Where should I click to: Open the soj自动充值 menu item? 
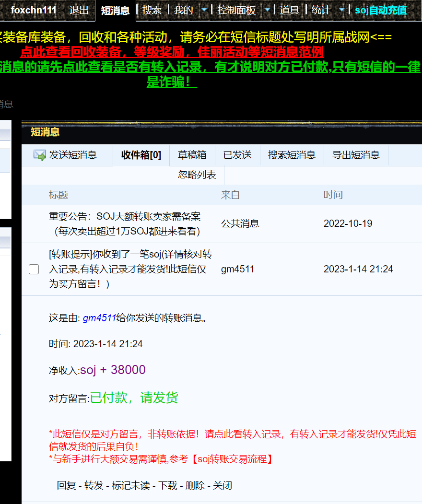pyautogui.click(x=381, y=10)
